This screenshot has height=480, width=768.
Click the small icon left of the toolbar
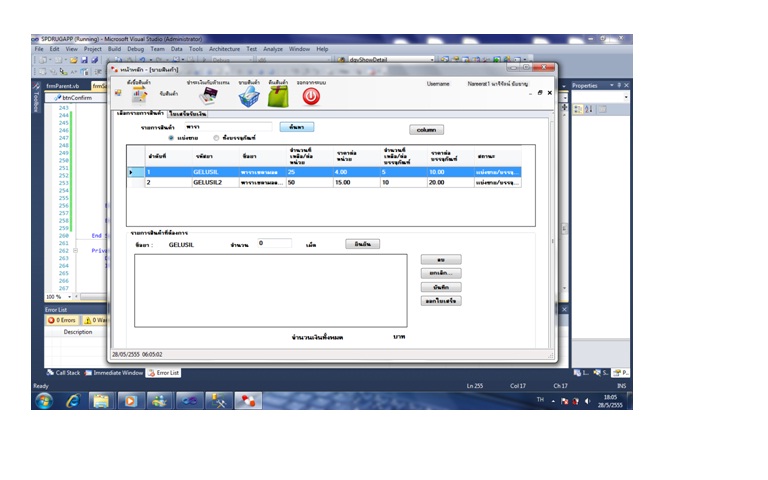point(118,93)
